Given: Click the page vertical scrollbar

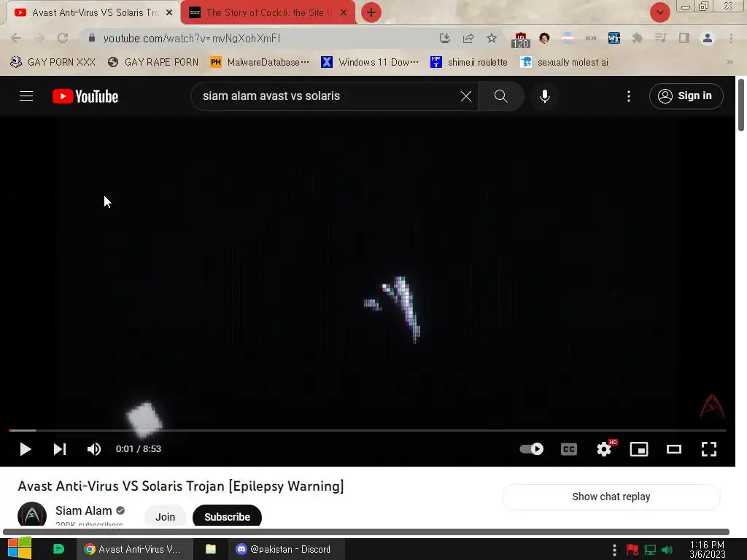Looking at the screenshot, I should pyautogui.click(x=741, y=105).
